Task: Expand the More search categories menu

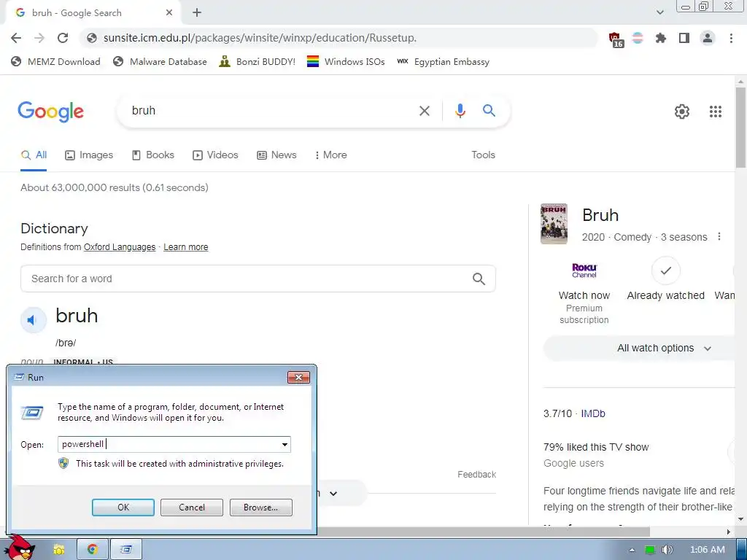Action: pyautogui.click(x=330, y=155)
